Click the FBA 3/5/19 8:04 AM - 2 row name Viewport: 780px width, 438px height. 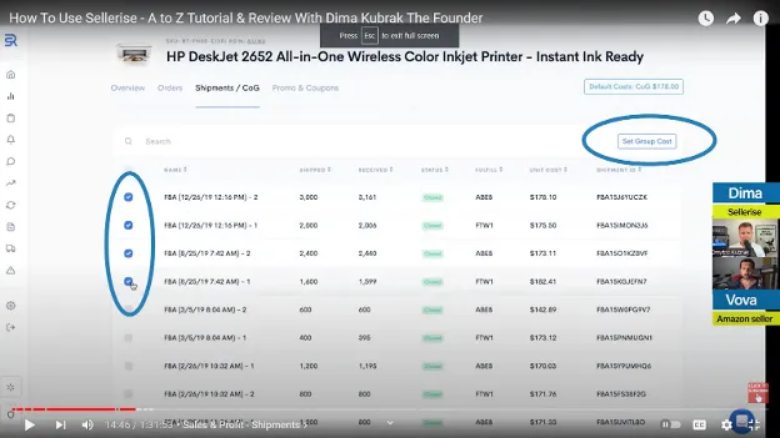pos(205,310)
